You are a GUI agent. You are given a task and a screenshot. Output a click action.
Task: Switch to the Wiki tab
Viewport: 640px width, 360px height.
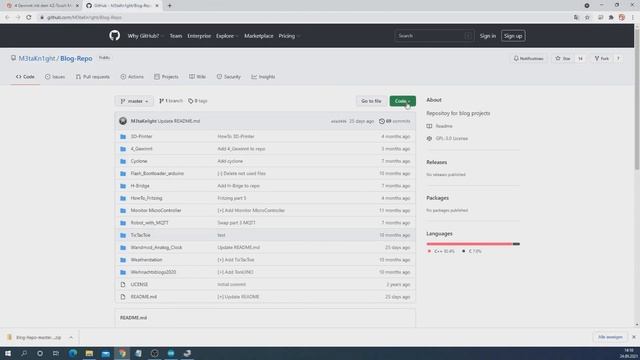[197, 77]
